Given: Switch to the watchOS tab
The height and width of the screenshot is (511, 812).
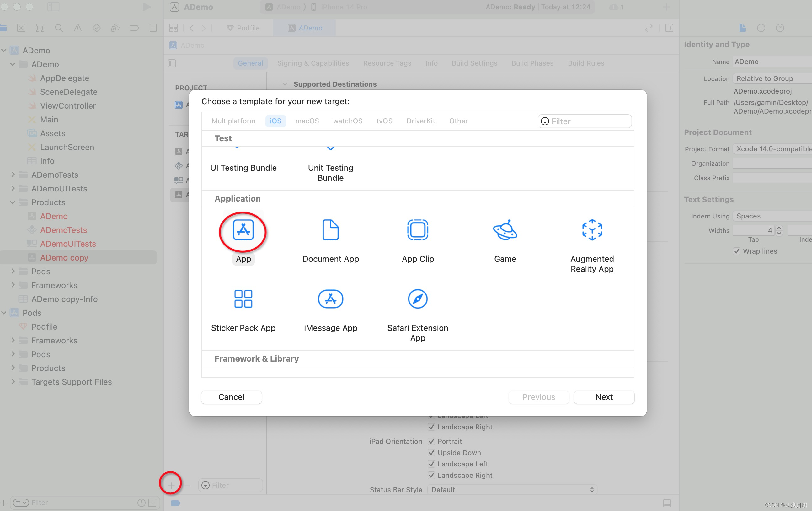Looking at the screenshot, I should 347,121.
